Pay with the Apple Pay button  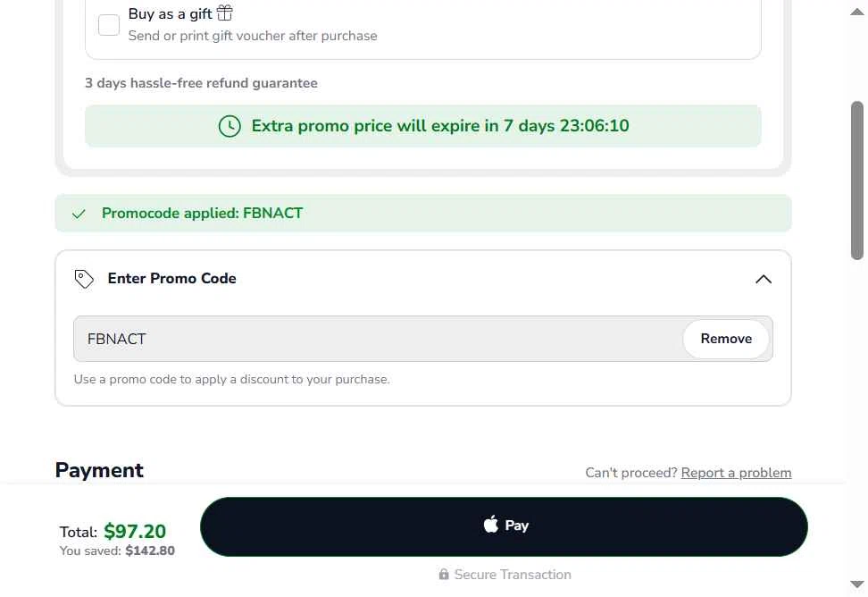(x=504, y=526)
